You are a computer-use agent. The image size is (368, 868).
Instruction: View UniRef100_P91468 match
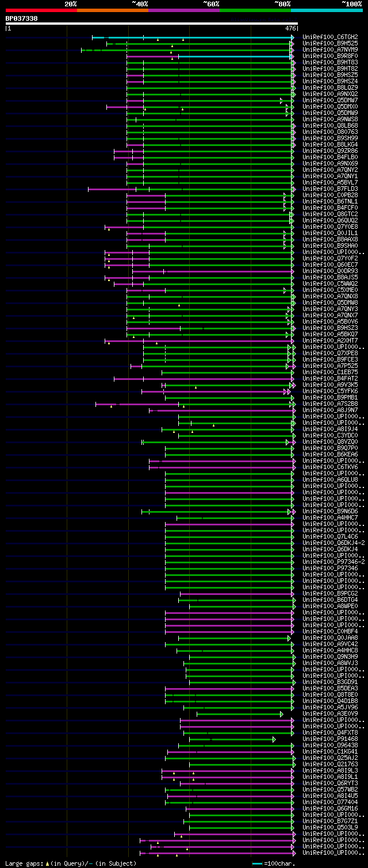coord(330,739)
